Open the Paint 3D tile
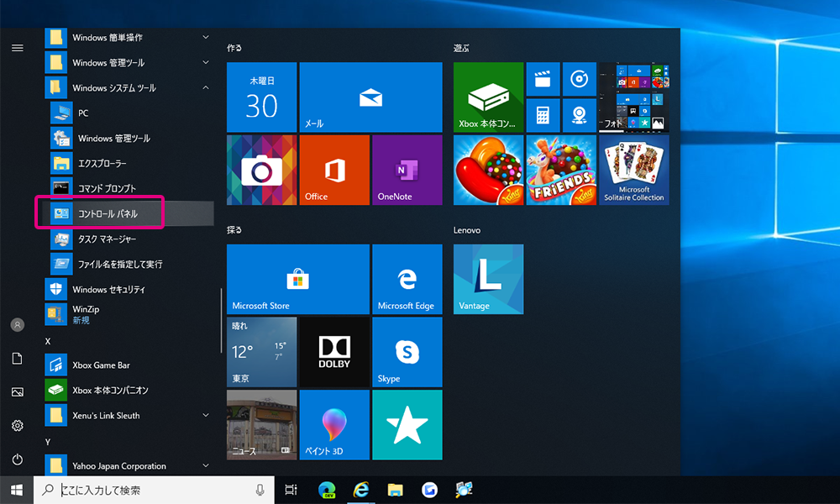The height and width of the screenshot is (504, 840). (x=334, y=424)
